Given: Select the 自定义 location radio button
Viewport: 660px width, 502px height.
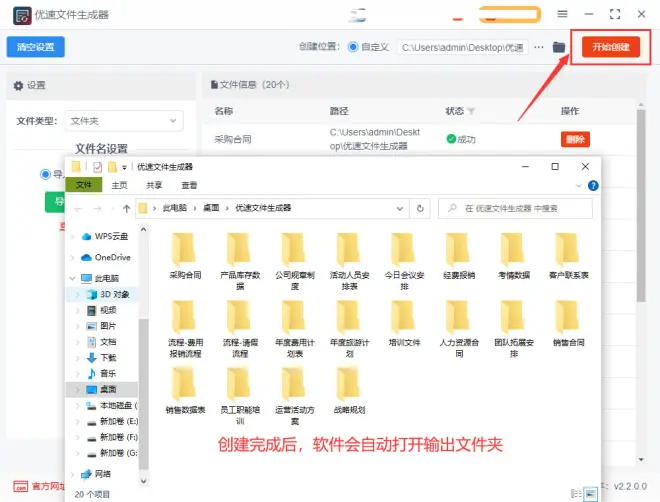Looking at the screenshot, I should click(353, 47).
